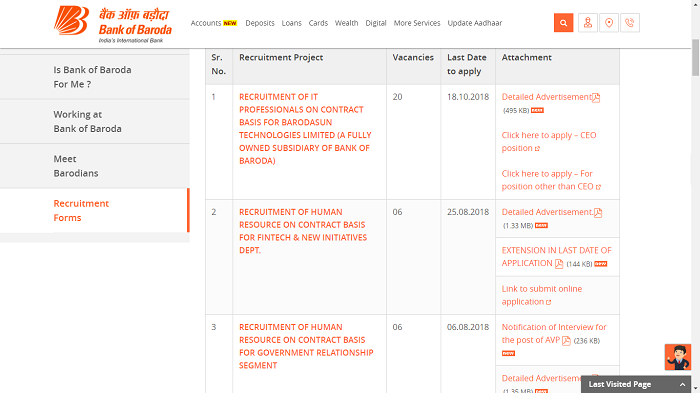This screenshot has height=393, width=700.
Task: Click PDF icon after post of AVP
Action: click(566, 341)
